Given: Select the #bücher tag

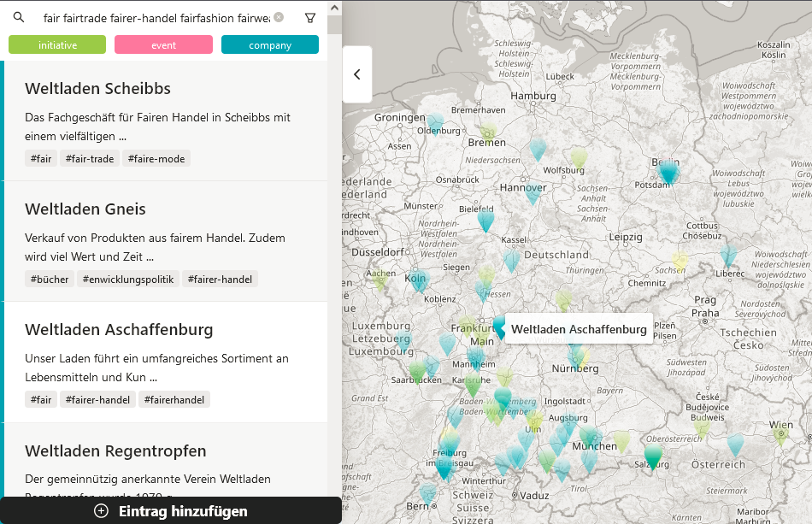Looking at the screenshot, I should pyautogui.click(x=50, y=279).
